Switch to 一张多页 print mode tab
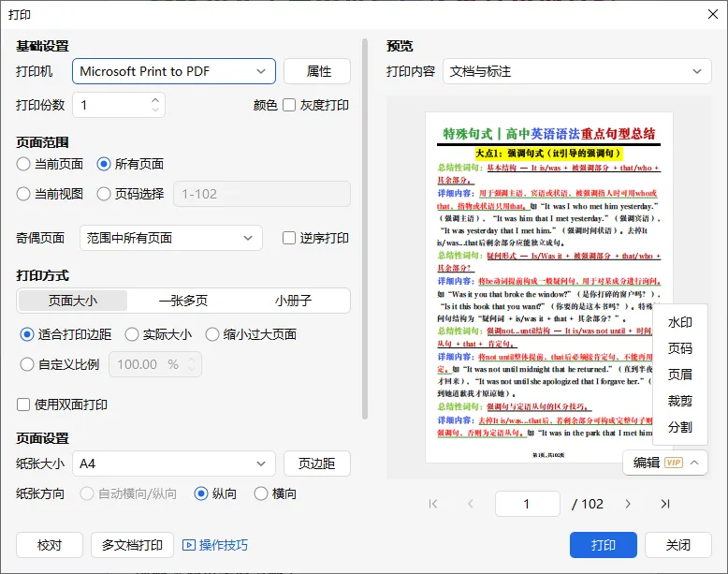Screen dimensions: 728x574 click(x=183, y=301)
